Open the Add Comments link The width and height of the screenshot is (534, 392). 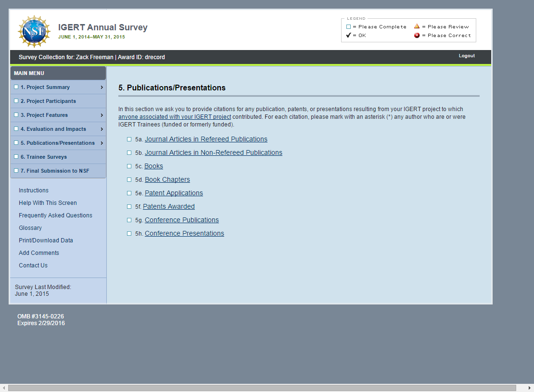39,253
